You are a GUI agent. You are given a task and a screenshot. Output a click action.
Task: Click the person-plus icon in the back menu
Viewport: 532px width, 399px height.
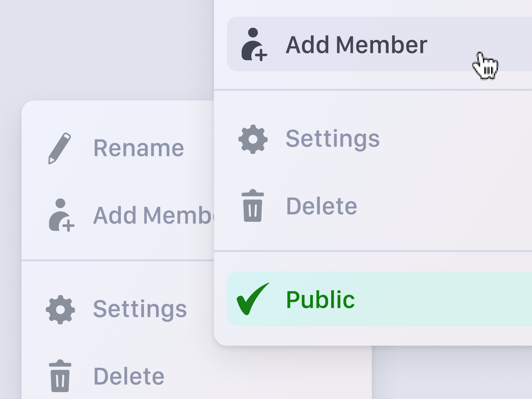61,215
